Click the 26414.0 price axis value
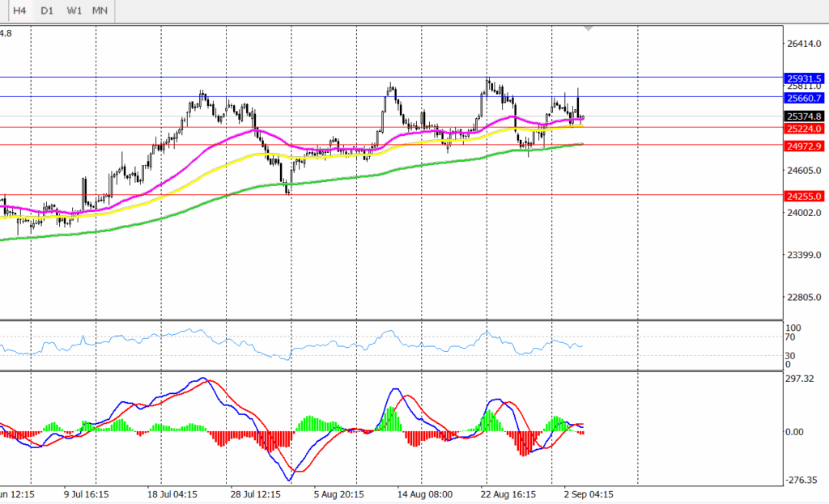 click(804, 44)
